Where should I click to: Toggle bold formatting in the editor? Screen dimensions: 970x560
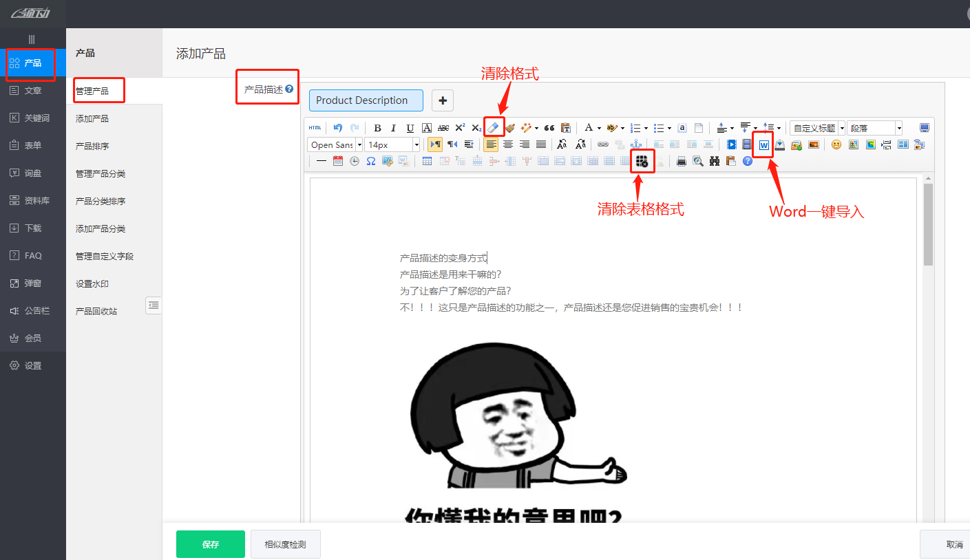coord(378,128)
